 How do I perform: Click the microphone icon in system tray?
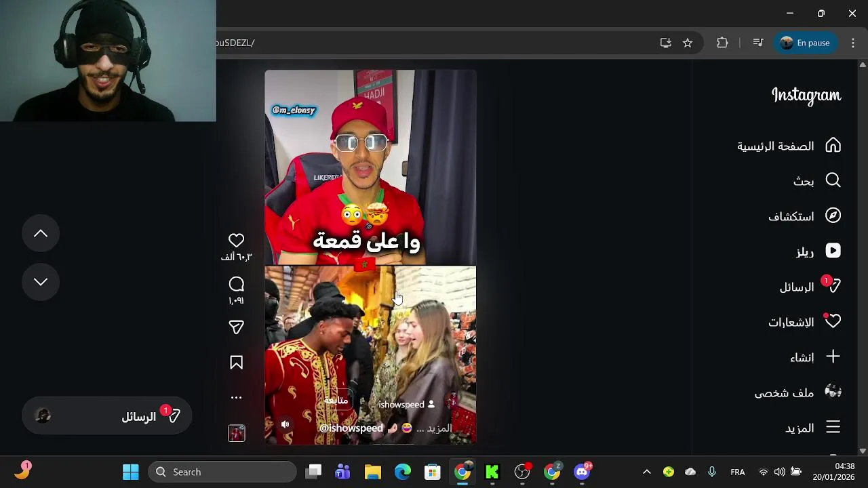(711, 472)
